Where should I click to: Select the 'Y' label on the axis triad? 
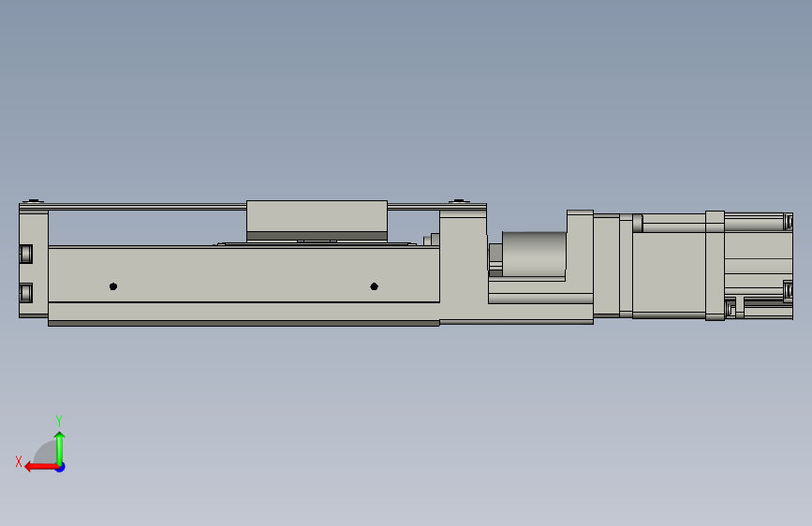click(59, 420)
